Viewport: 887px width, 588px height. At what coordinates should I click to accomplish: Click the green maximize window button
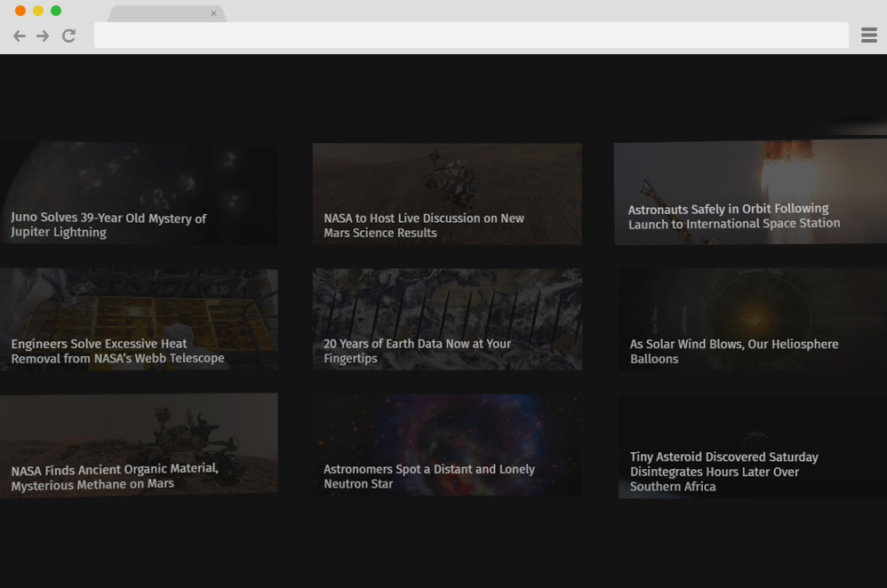tap(56, 11)
